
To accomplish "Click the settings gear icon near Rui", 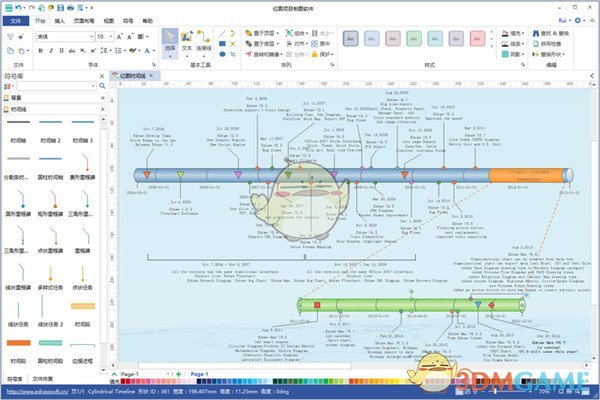I will click(x=578, y=20).
